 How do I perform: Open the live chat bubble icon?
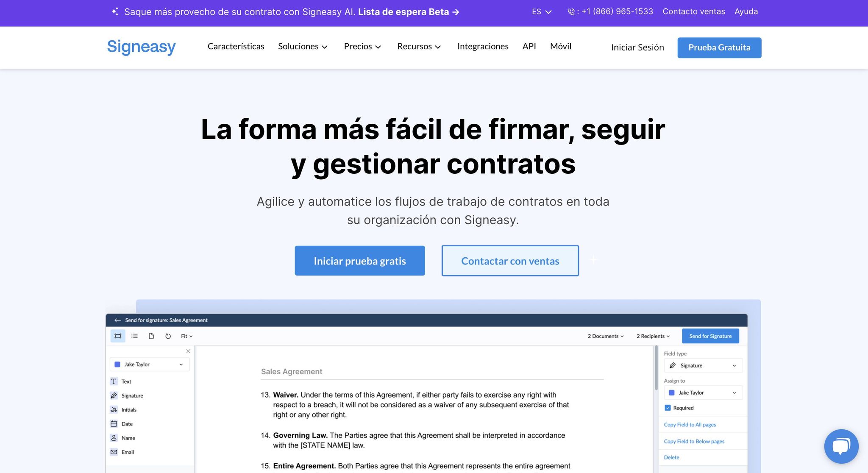pyautogui.click(x=841, y=446)
